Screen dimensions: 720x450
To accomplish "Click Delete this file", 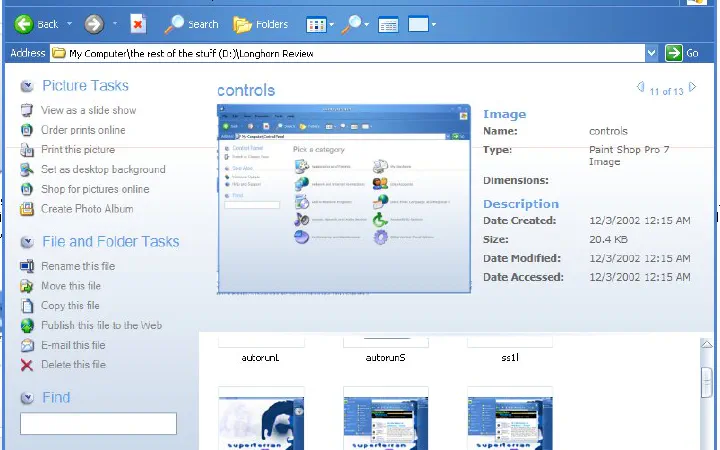I will (x=73, y=365).
